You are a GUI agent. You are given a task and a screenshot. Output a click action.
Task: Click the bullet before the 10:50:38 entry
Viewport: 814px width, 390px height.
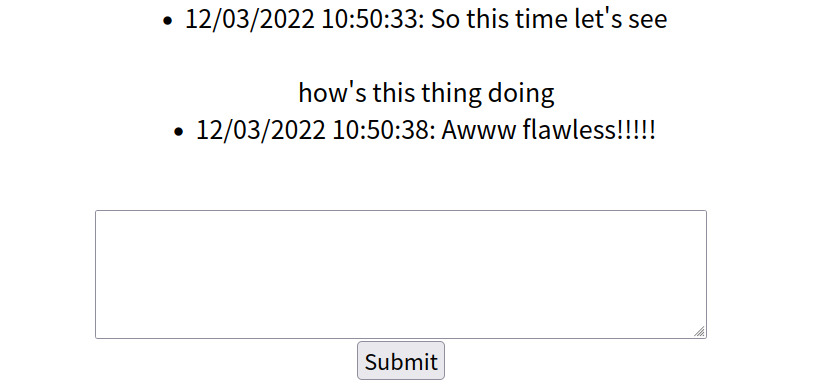click(179, 132)
